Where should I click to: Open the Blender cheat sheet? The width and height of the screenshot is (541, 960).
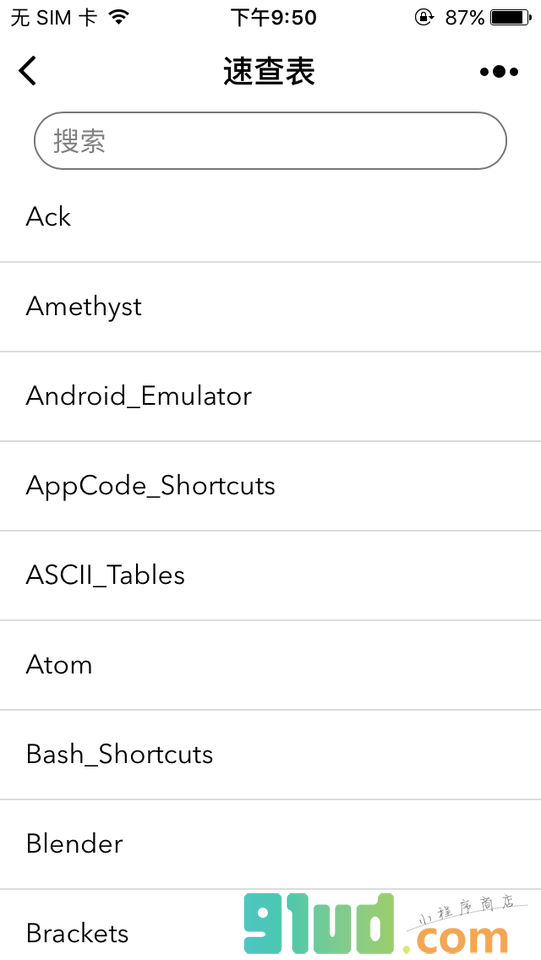(270, 844)
